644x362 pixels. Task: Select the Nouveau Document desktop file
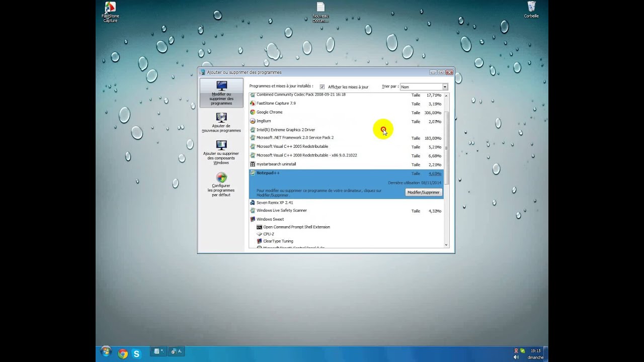point(320,12)
